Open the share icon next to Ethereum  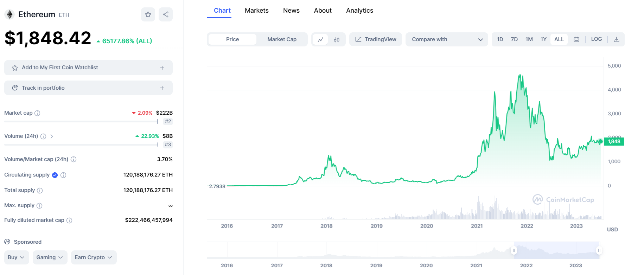pyautogui.click(x=166, y=14)
